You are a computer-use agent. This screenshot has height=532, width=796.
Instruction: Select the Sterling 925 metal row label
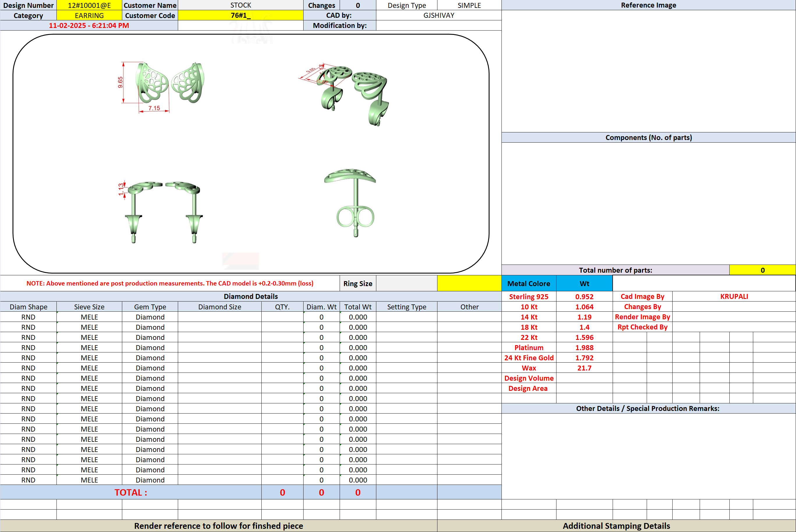529,297
